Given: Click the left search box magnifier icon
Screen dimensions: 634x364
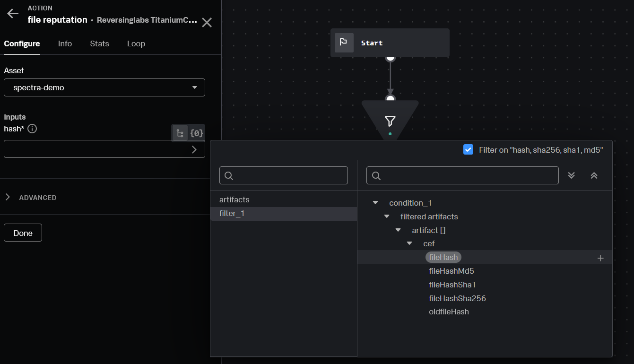Looking at the screenshot, I should pyautogui.click(x=229, y=176).
